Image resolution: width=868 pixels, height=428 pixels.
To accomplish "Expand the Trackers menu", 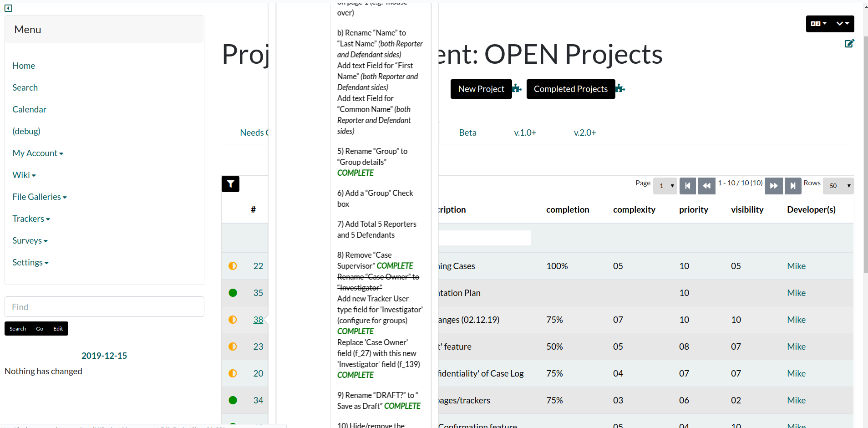I will 31,219.
